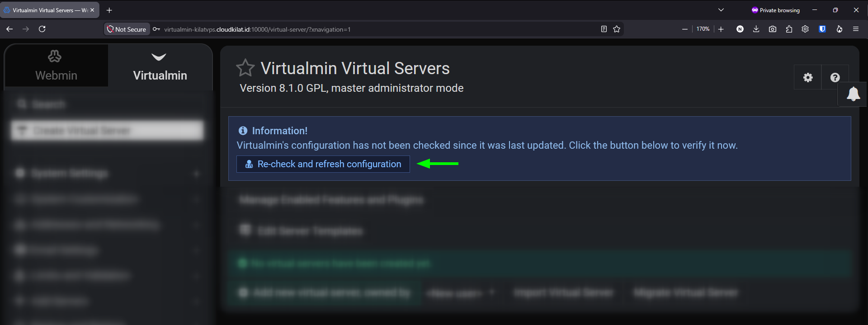Close the Virtualmin Virtual Servers tab
Image resolution: width=868 pixels, height=325 pixels.
tap(92, 10)
